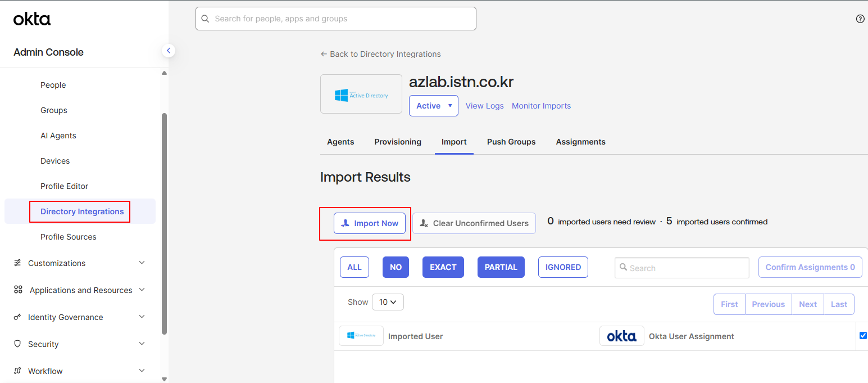Expand the Identity Governance chevron
This screenshot has width=868, height=383.
pyautogui.click(x=142, y=317)
